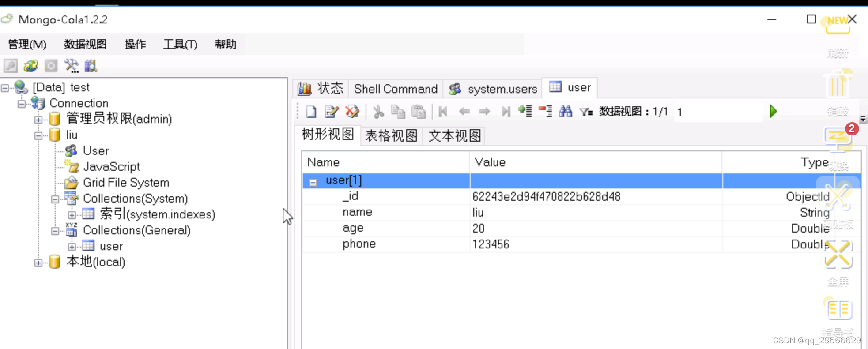The width and height of the screenshot is (868, 349).
Task: Expand the 索引(system.indexes) node
Action: tap(72, 215)
